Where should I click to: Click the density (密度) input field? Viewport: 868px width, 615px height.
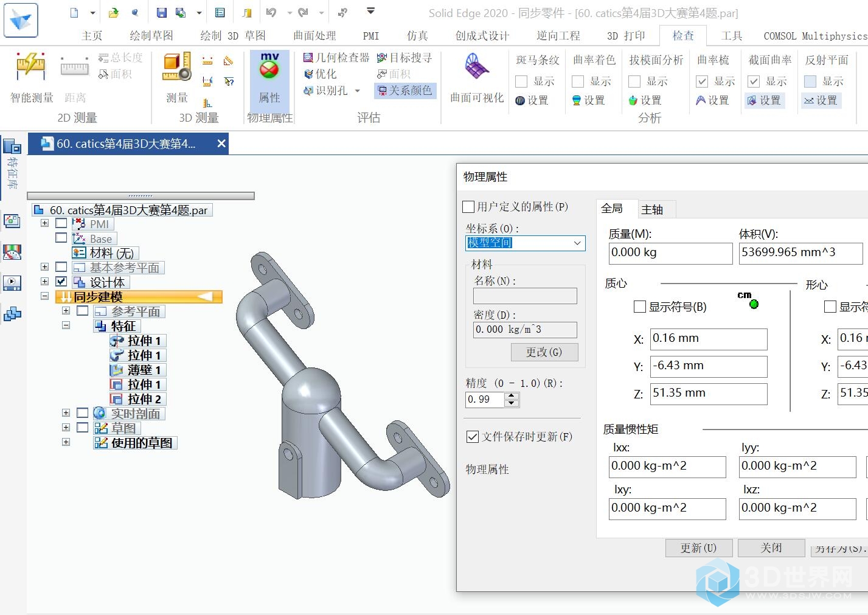point(525,330)
